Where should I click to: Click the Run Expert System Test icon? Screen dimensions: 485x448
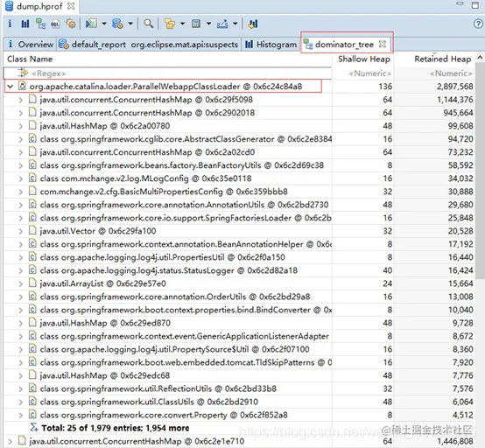(91, 24)
